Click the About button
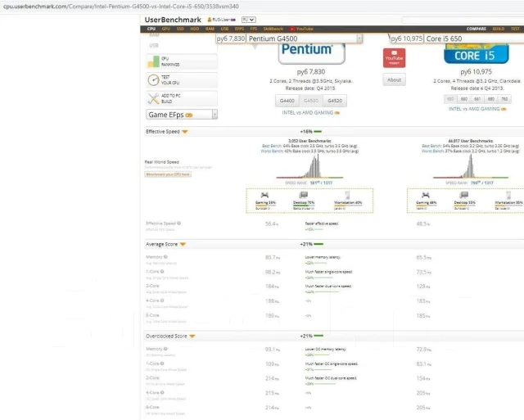 point(394,80)
